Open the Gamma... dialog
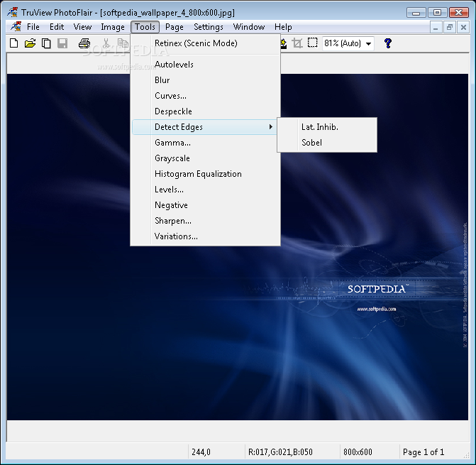476x465 pixels. click(206, 143)
